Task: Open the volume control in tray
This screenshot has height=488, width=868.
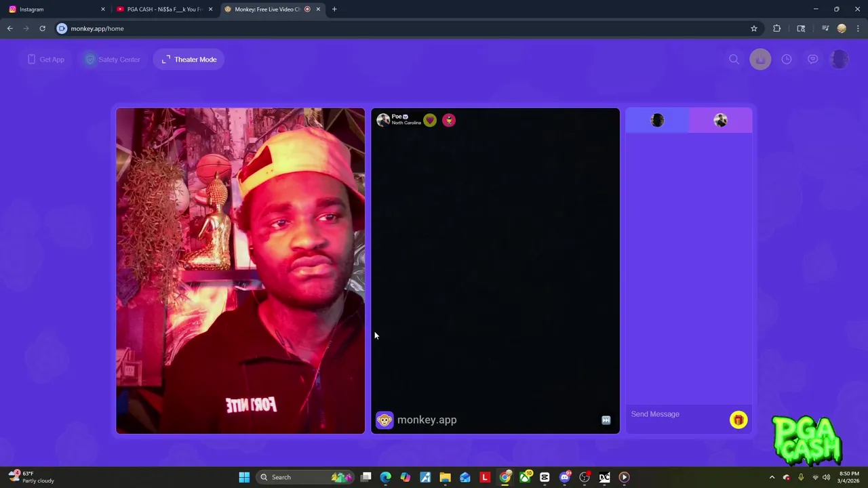Action: pyautogui.click(x=827, y=477)
